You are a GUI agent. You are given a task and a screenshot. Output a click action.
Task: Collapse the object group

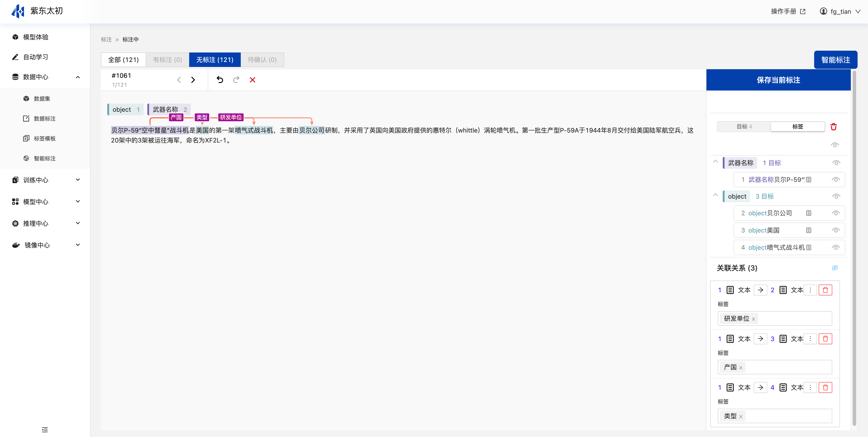715,195
